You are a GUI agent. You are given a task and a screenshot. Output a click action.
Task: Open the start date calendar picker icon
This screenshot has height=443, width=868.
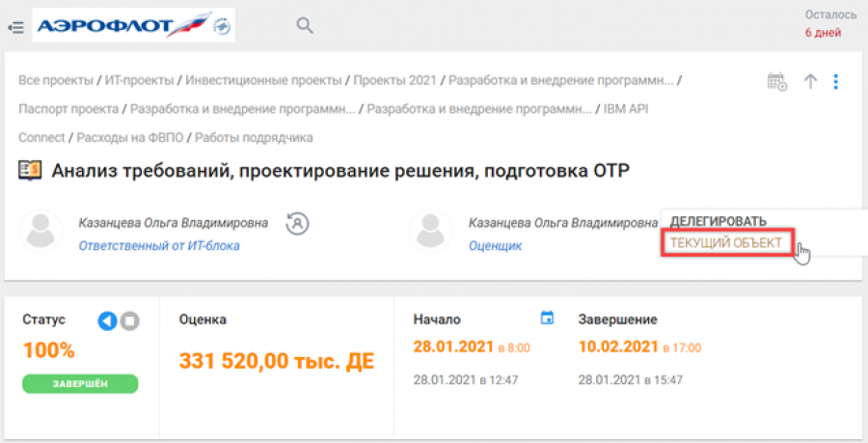click(548, 318)
